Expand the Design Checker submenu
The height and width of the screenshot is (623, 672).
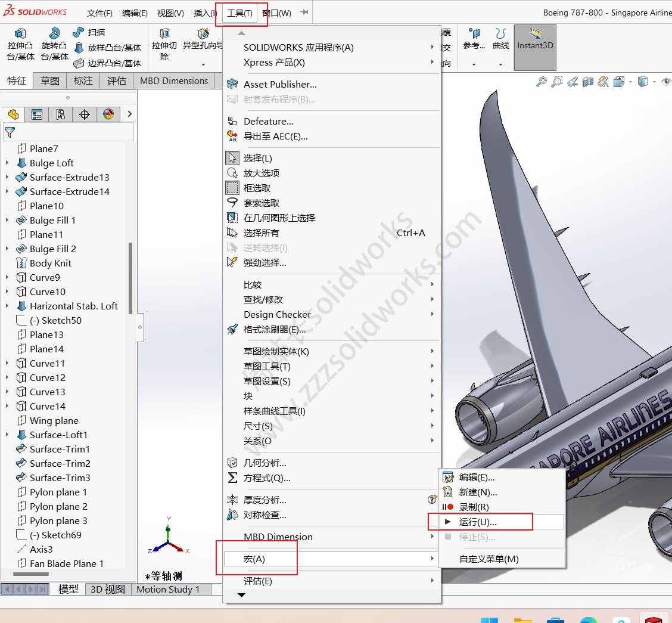point(332,314)
